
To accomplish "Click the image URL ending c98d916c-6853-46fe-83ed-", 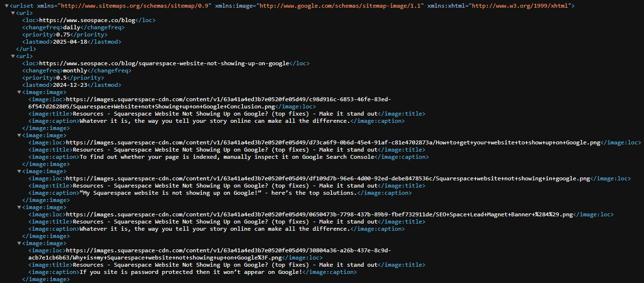I will [x=229, y=99].
